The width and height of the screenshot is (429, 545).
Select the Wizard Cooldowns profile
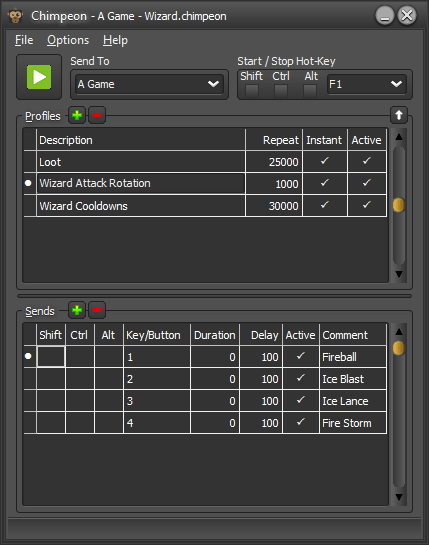point(205,205)
